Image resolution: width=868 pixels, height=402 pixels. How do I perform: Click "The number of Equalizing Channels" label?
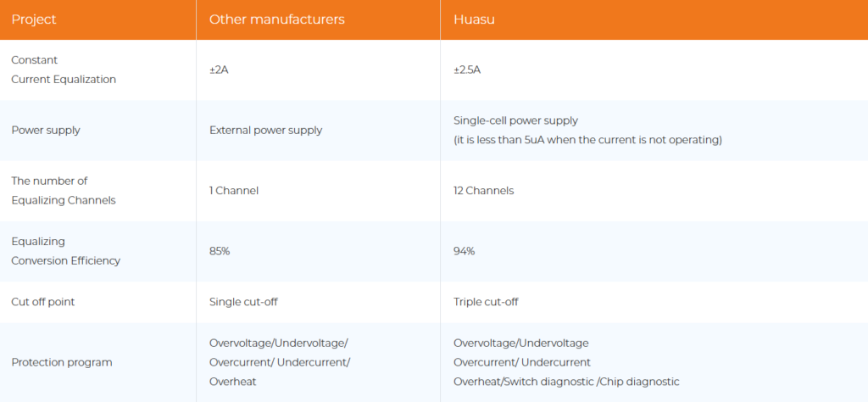[64, 190]
